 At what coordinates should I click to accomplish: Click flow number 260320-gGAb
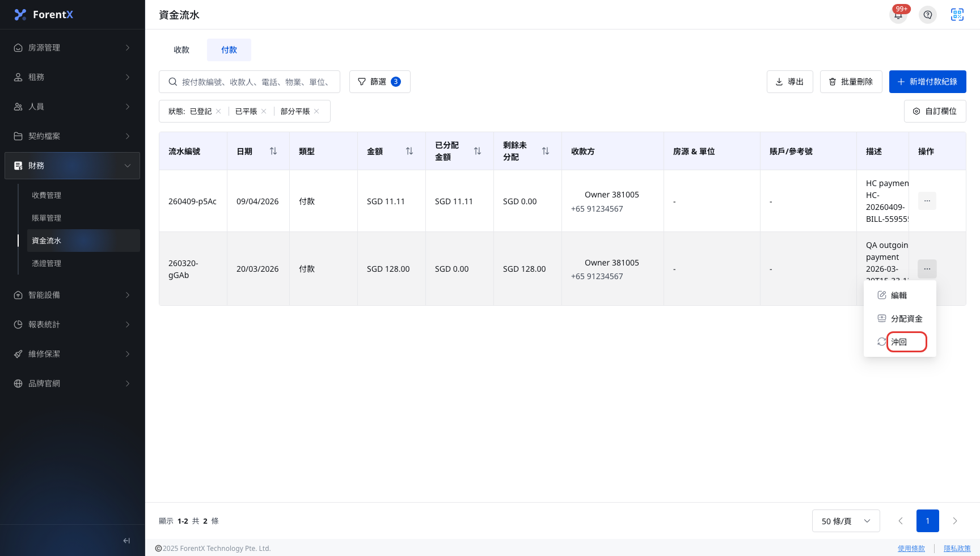[x=183, y=269]
